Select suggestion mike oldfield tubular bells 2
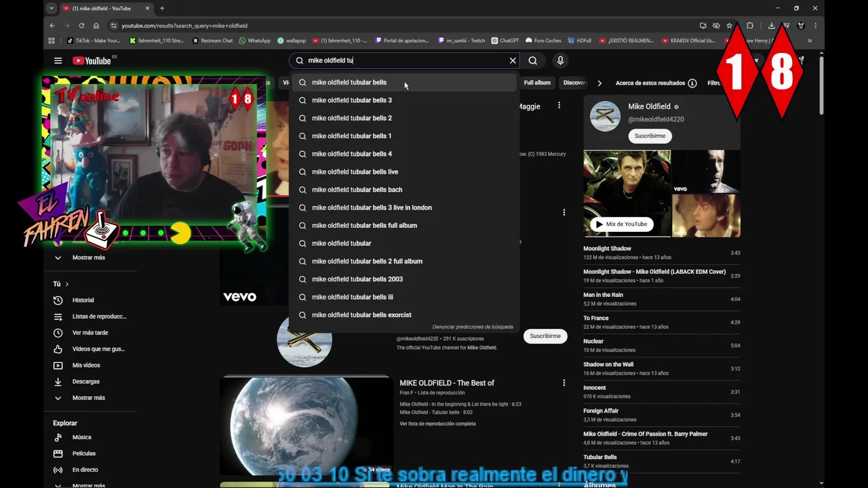 pyautogui.click(x=404, y=118)
